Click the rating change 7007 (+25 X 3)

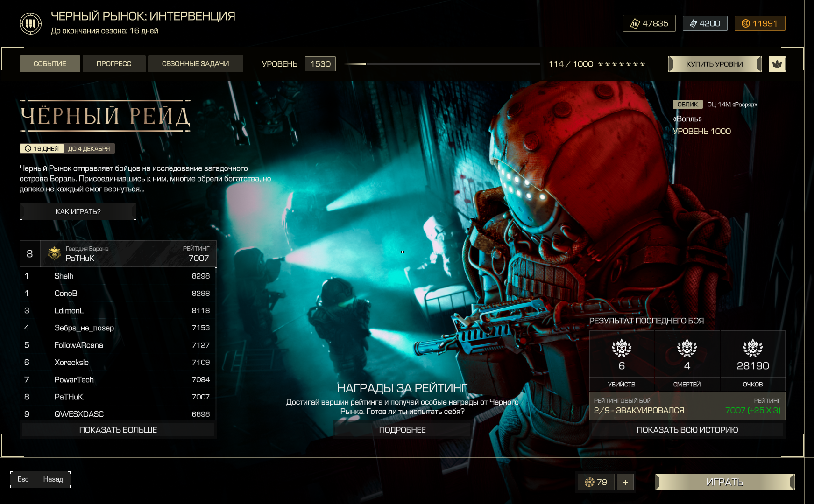[x=753, y=410]
